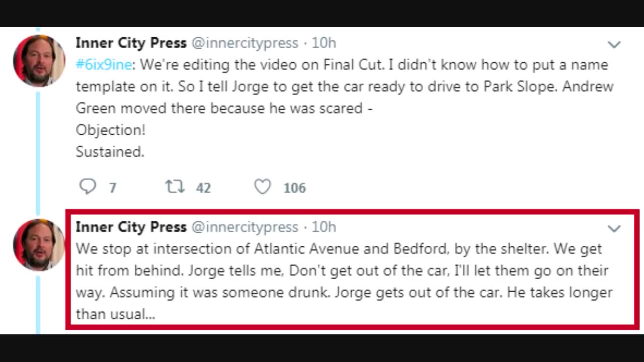Expand the chevron menu on the Atlantic Avenue tweet
Image resolution: width=644 pixels, height=362 pixels.
point(614,229)
